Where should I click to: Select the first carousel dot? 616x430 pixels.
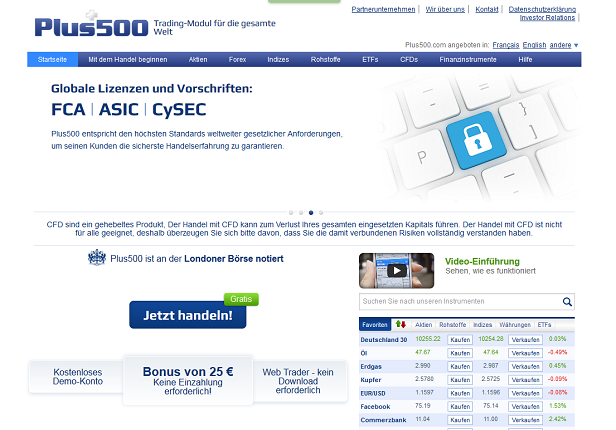point(291,213)
